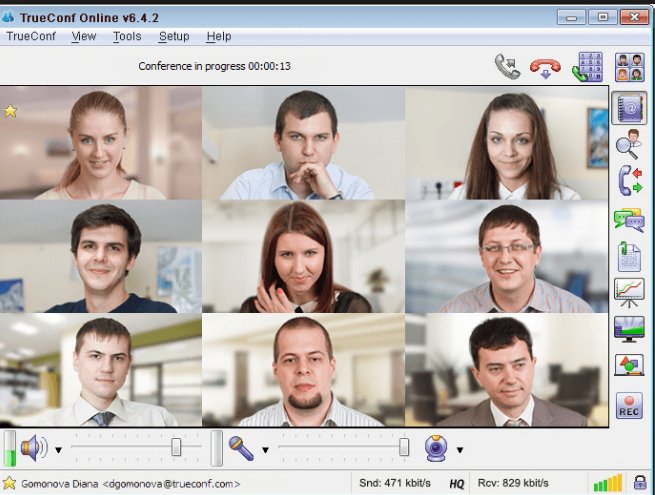Select the center woman's video tile
Screen dimensions: 655x495
(x=303, y=257)
